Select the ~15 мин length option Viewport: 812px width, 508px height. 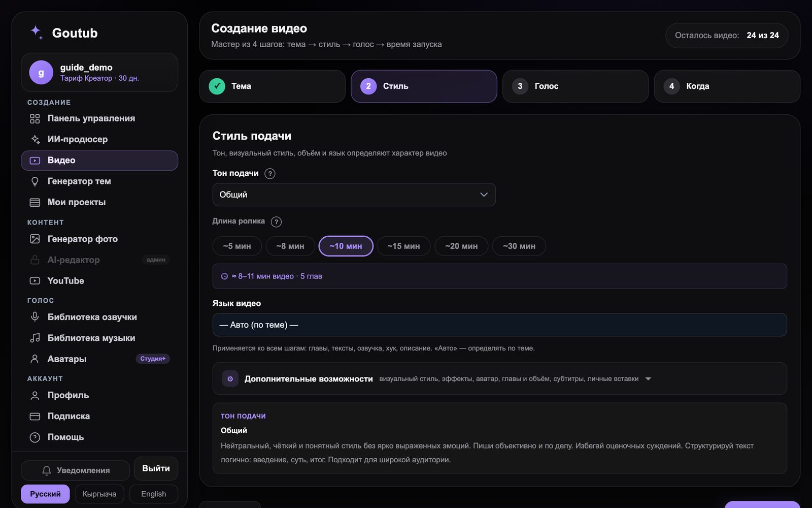pos(403,246)
